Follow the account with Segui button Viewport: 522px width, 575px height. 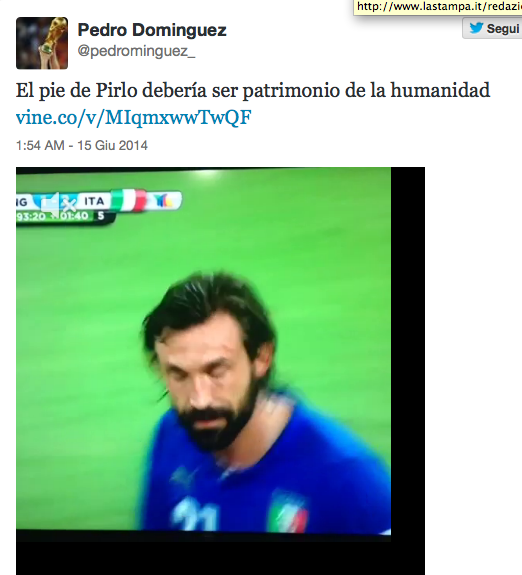(492, 28)
